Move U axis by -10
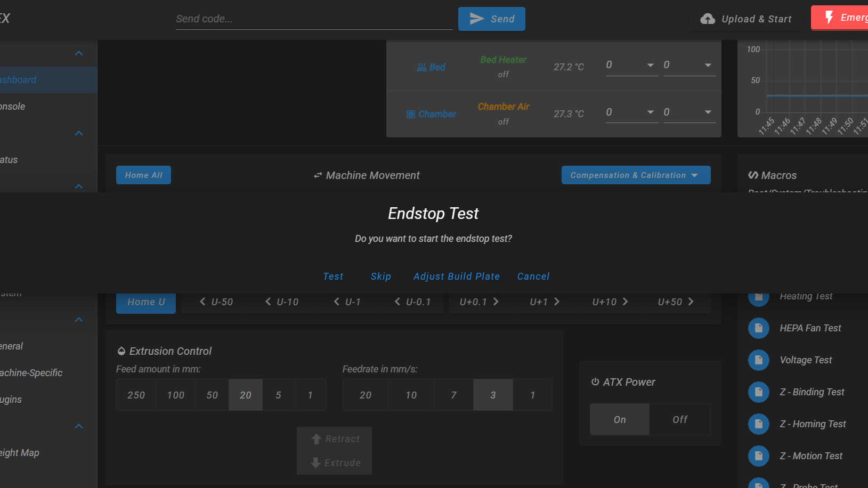This screenshot has height=488, width=868. tap(281, 302)
